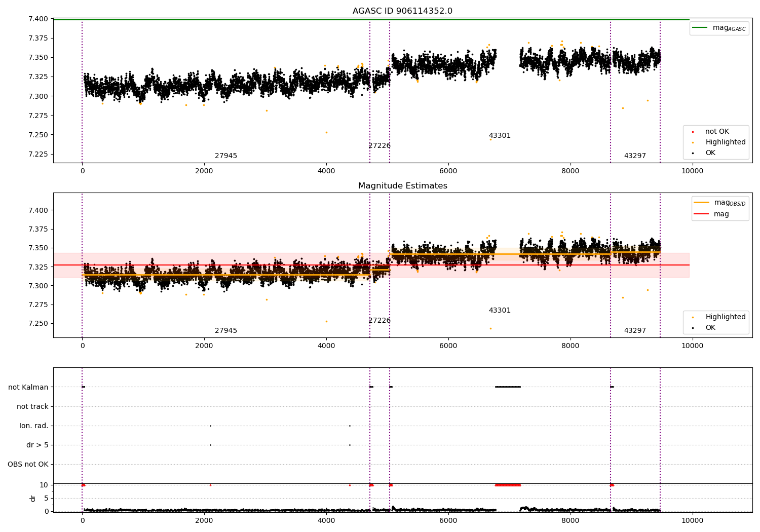Viewport: 760px width, 532px height.
Task: Click the 'OK' legend entry in the AGASC ID plot
Action: (x=710, y=153)
